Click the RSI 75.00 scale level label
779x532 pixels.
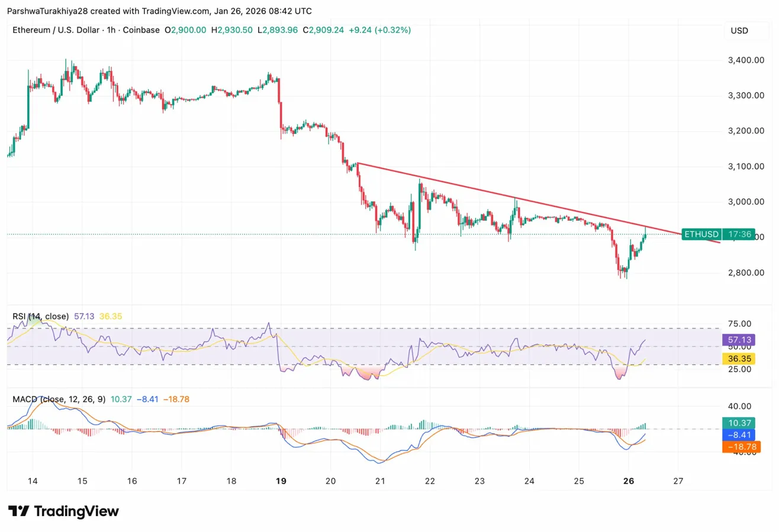tap(738, 324)
